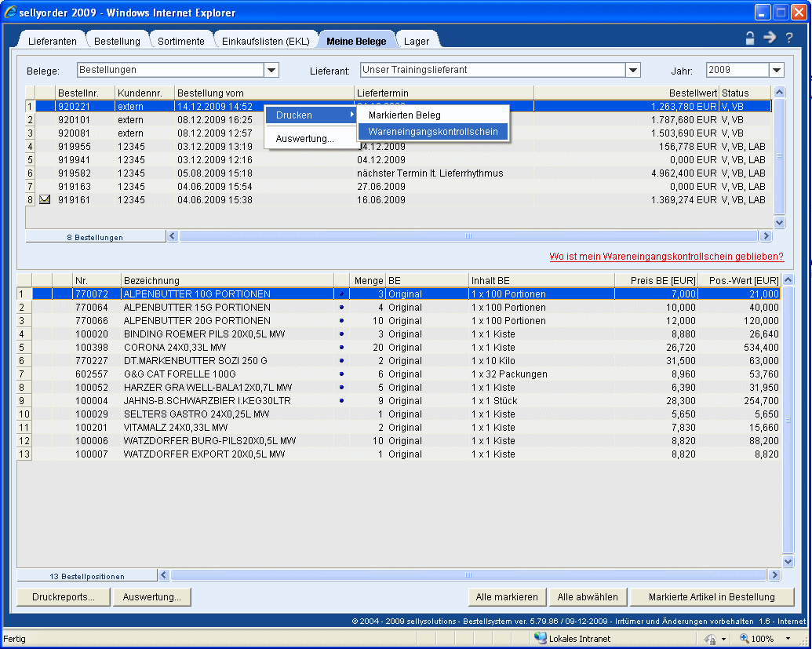Click the arrow icon in the header

click(770, 38)
